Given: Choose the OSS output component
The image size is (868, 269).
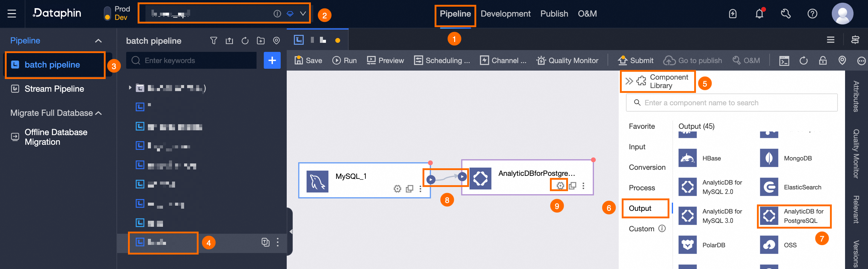Looking at the screenshot, I should tap(778, 245).
